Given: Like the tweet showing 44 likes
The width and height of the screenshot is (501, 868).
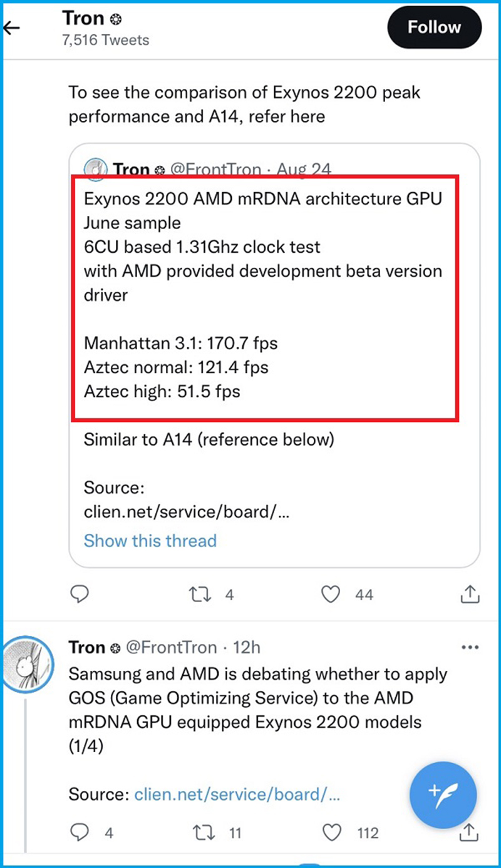Looking at the screenshot, I should pos(330,594).
